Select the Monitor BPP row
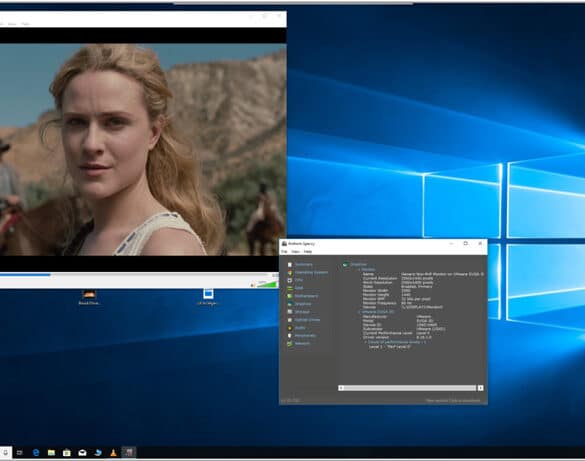This screenshot has height=461, width=585. pos(397,299)
